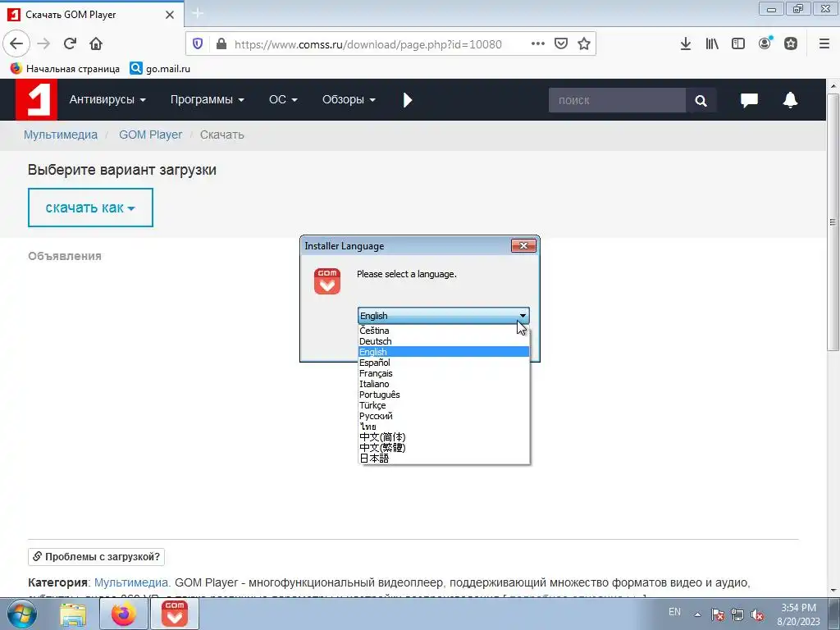
Task: Click the tracking protection shield icon
Action: tap(198, 44)
